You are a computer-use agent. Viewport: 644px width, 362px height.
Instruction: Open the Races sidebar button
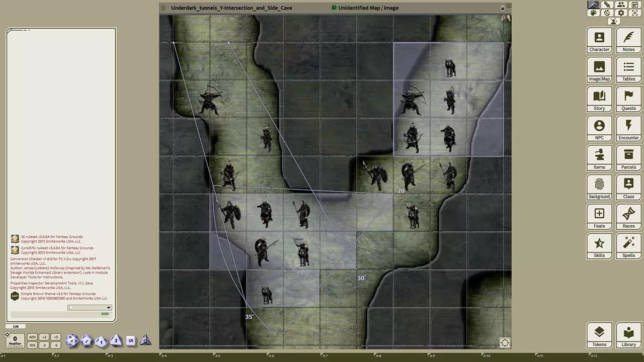point(628,217)
